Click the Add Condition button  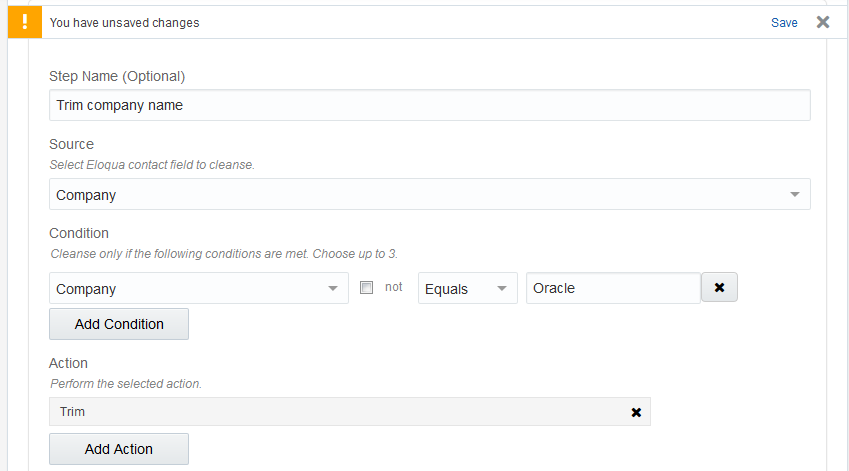[119, 324]
